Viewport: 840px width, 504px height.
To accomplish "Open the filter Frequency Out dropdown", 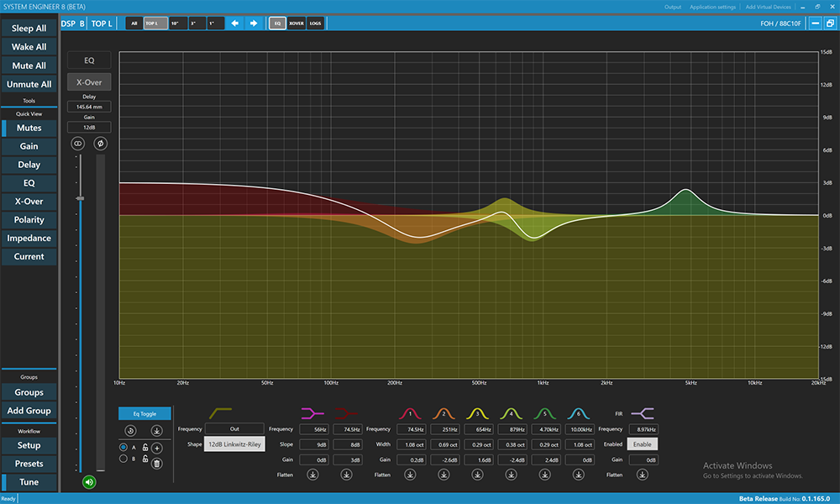I will [x=234, y=428].
